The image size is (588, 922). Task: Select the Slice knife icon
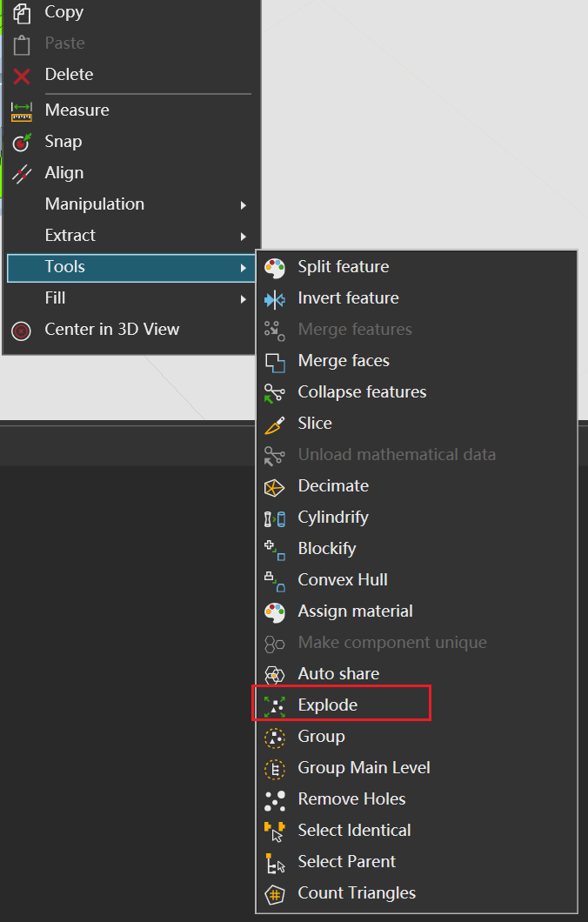[275, 424]
